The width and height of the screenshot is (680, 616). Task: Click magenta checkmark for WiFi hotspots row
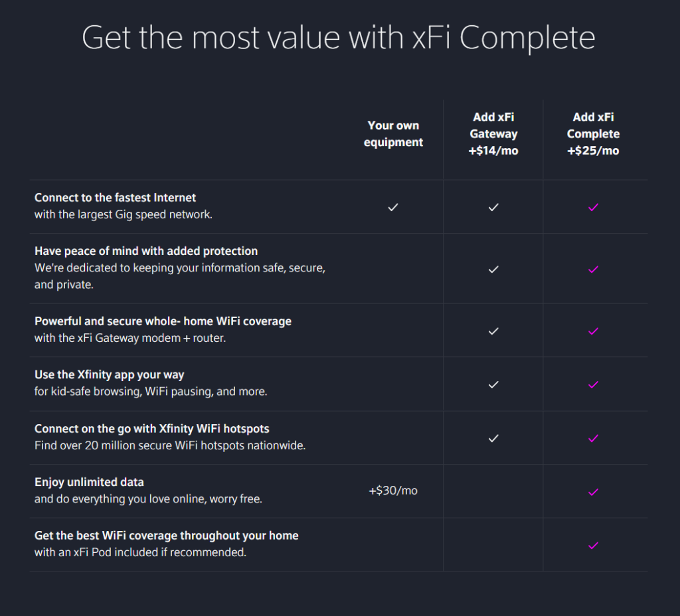[593, 438]
